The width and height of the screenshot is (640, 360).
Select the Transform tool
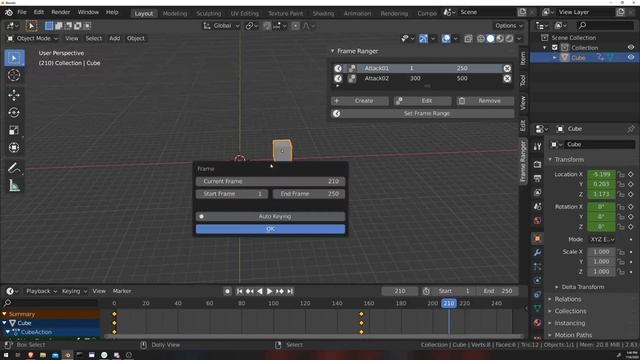14,147
